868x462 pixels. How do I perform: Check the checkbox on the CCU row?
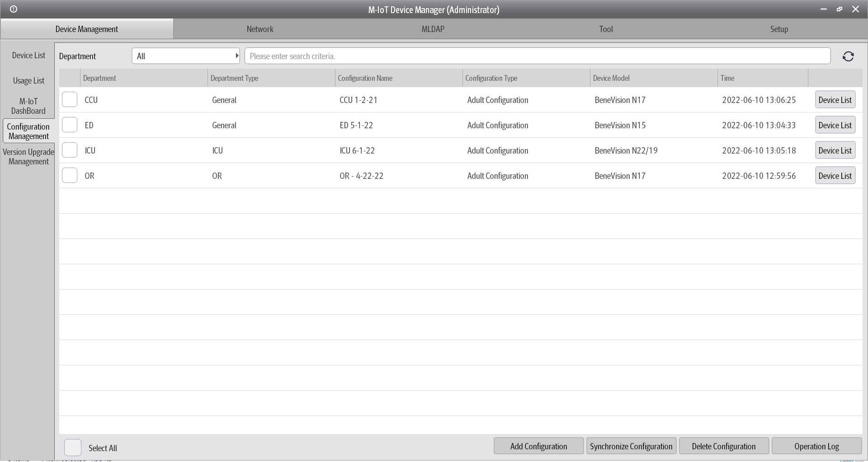coord(69,99)
